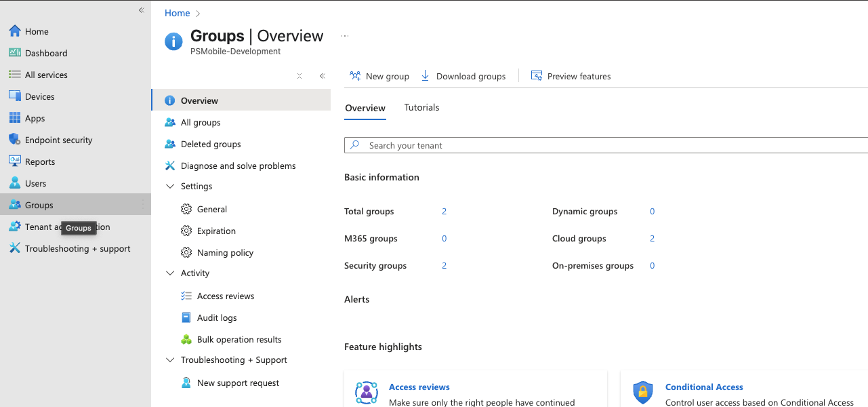The image size is (868, 407).
Task: Collapse the blade menu with double chevron
Action: click(323, 76)
